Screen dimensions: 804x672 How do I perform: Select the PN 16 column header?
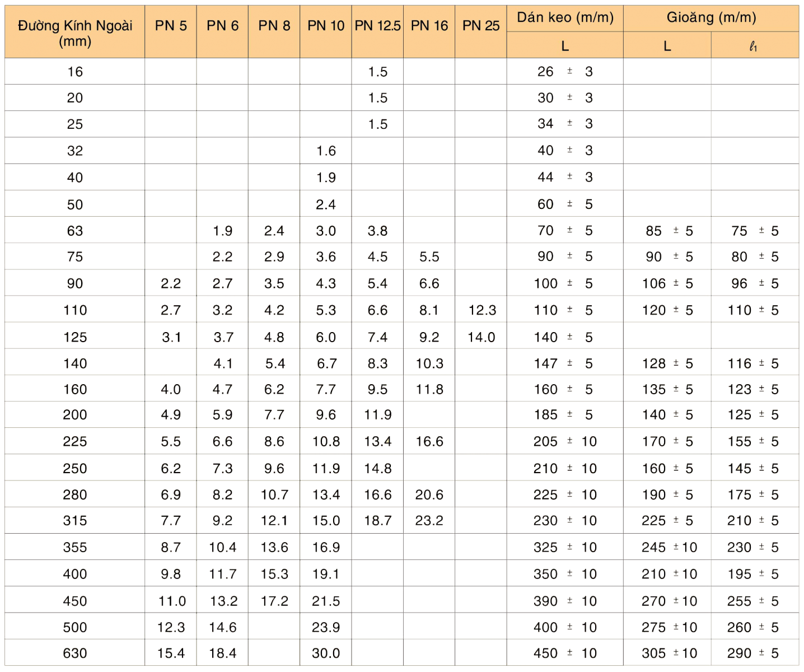[x=429, y=32]
